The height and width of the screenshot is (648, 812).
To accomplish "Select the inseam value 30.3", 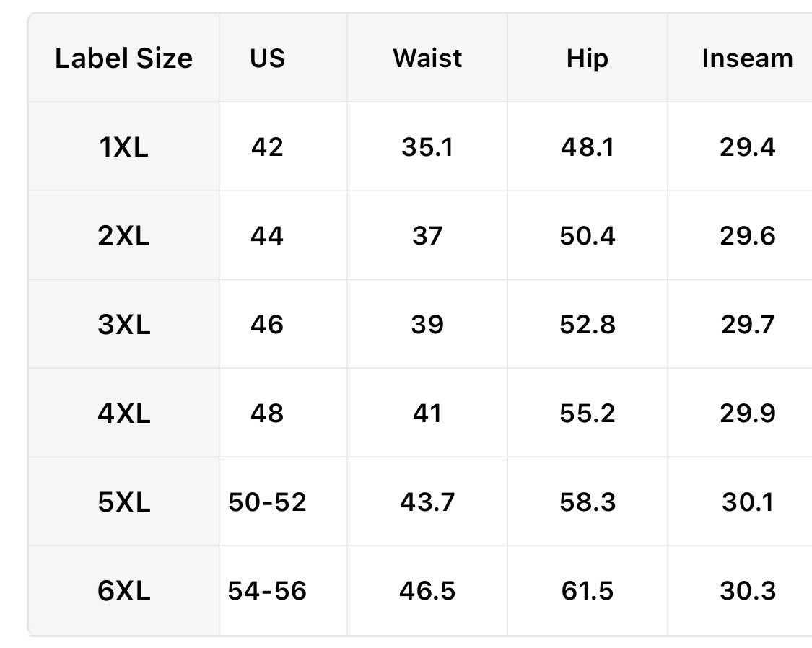I will point(747,591).
